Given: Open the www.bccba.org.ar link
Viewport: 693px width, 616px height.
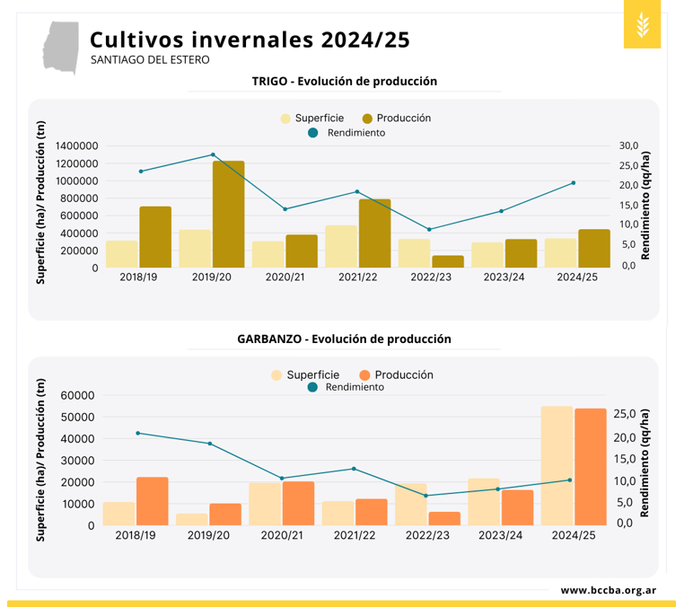Looking at the screenshot, I should pos(608,590).
